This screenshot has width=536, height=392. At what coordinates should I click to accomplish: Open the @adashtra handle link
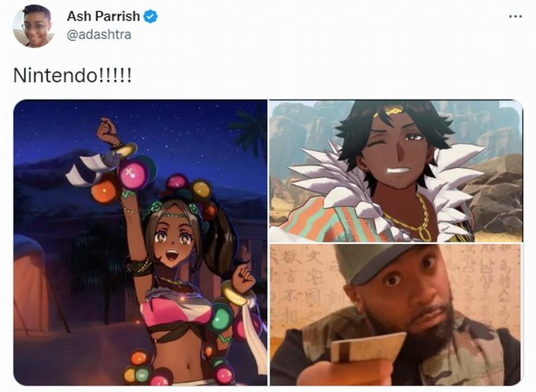[x=98, y=35]
